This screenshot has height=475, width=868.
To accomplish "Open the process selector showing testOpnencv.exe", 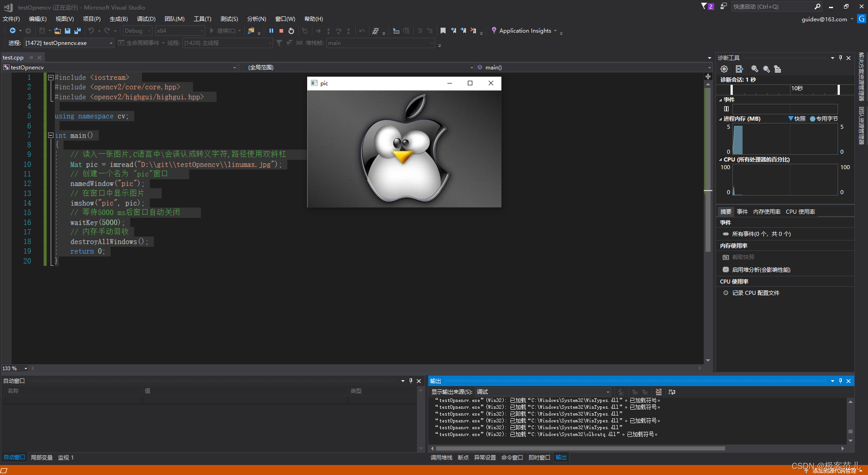I will pos(69,43).
